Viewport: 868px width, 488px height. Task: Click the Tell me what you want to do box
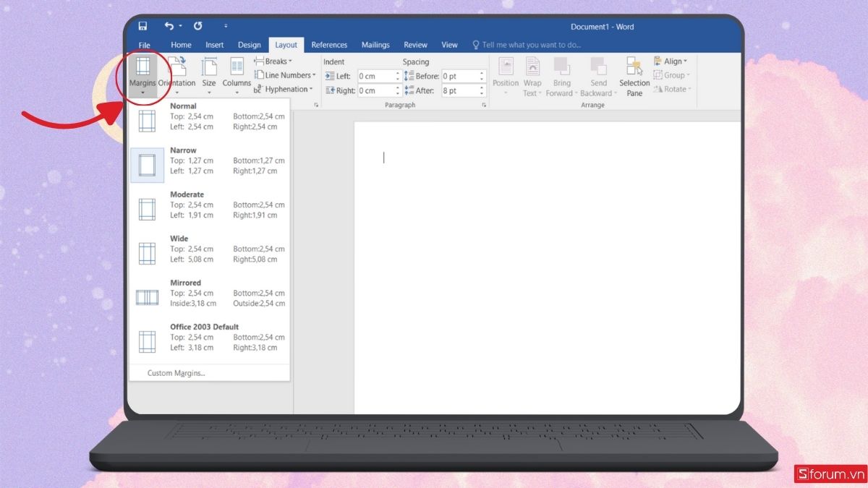(x=527, y=45)
